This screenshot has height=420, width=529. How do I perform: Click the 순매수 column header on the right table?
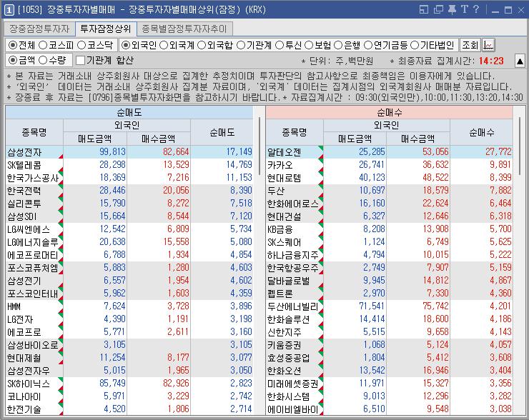pos(481,132)
